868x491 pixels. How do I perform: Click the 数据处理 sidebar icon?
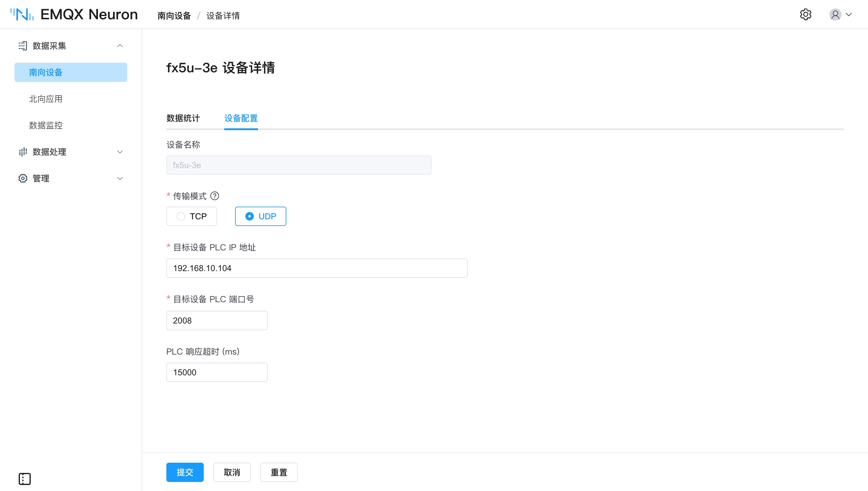click(x=23, y=152)
